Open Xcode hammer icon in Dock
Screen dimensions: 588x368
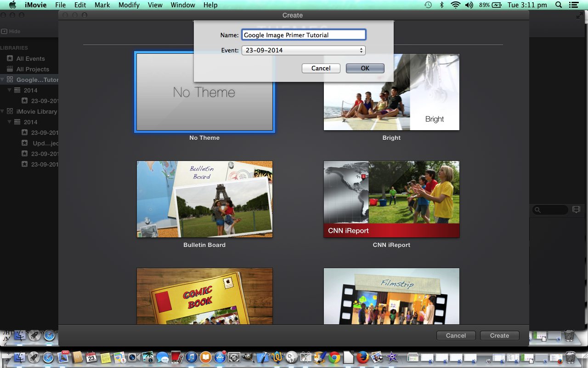[x=263, y=357]
